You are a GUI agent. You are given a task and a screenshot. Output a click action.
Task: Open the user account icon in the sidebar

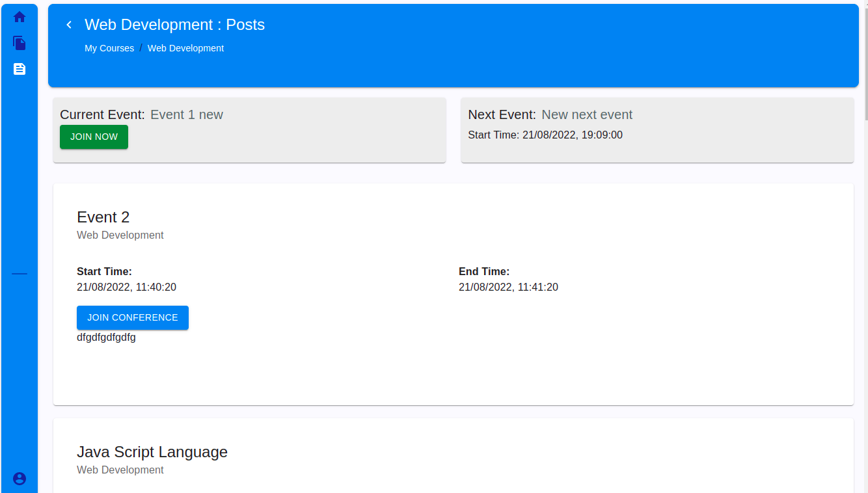pyautogui.click(x=20, y=479)
